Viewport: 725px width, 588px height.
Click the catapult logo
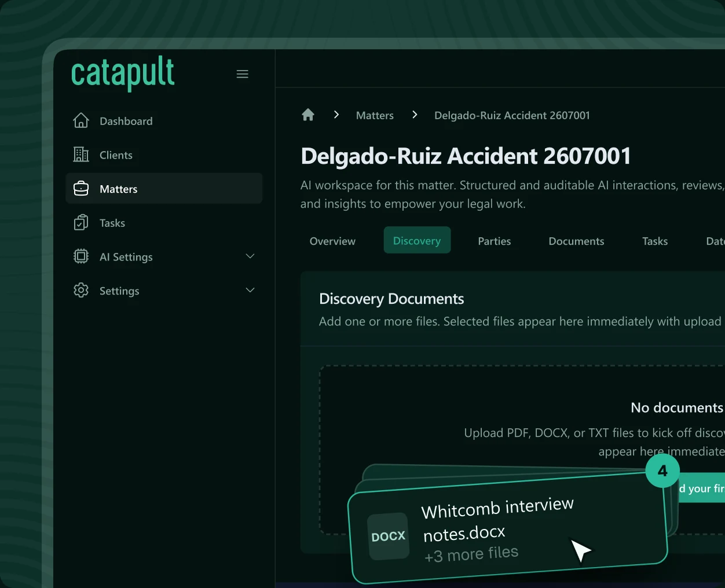[123, 73]
